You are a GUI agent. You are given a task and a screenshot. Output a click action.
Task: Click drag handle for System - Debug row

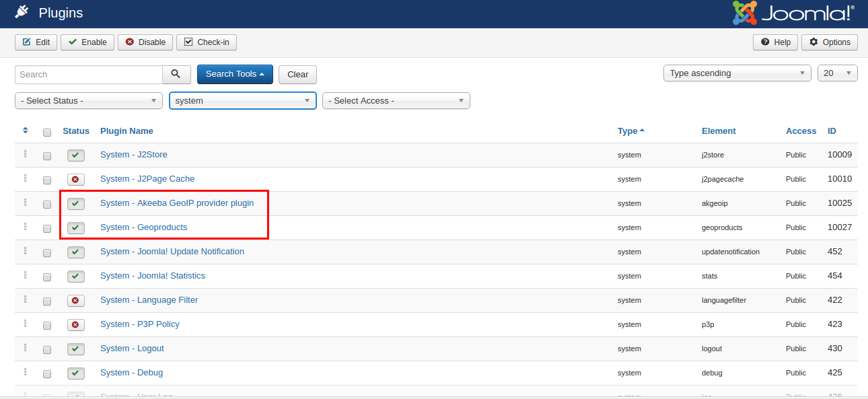(26, 372)
